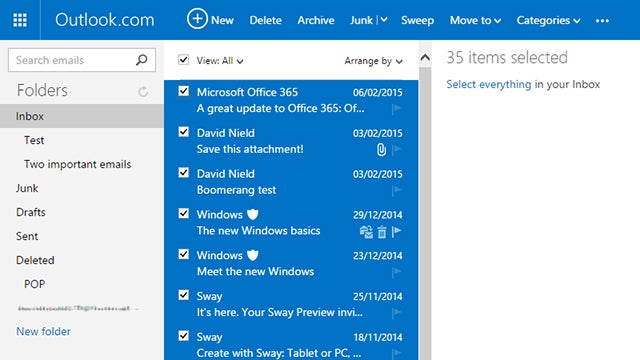This screenshot has height=360, width=640.
Task: Expand the Move to dropdown
Action: pyautogui.click(x=475, y=20)
